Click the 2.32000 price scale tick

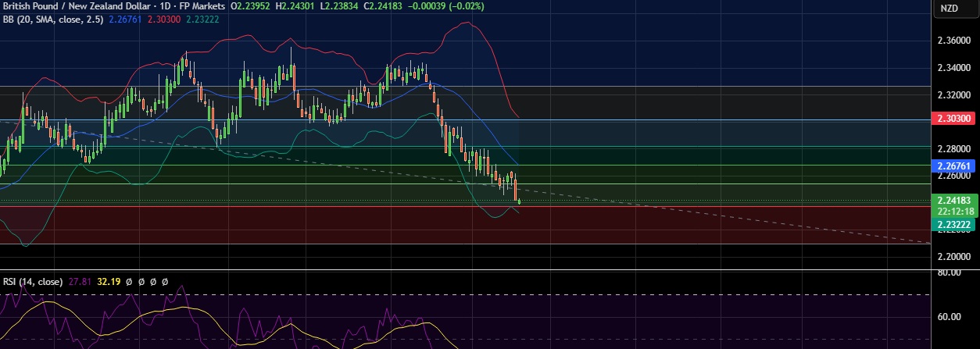point(953,94)
